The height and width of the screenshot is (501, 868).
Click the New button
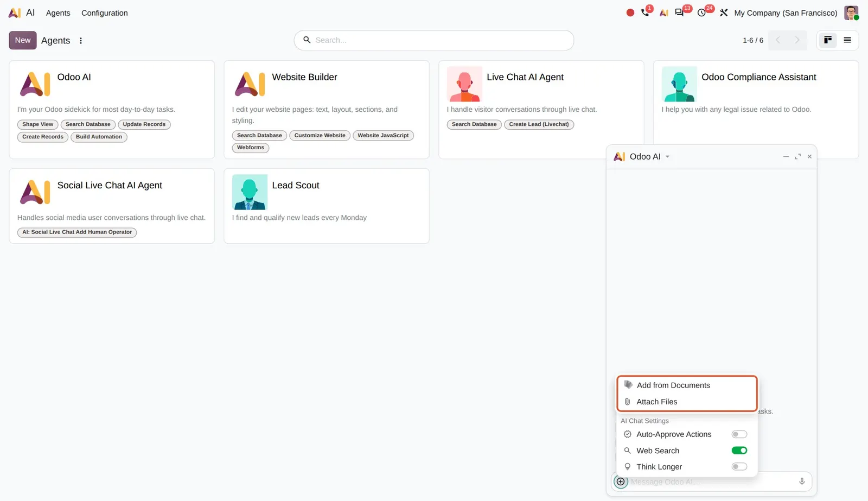tap(23, 40)
